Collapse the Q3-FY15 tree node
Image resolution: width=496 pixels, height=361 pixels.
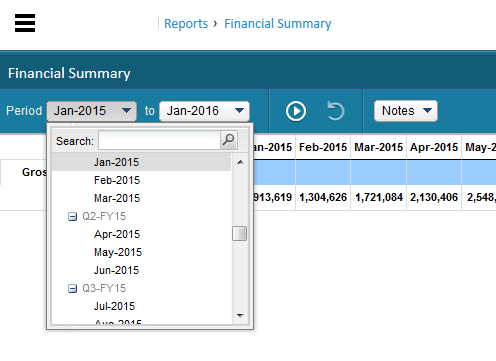coord(72,289)
